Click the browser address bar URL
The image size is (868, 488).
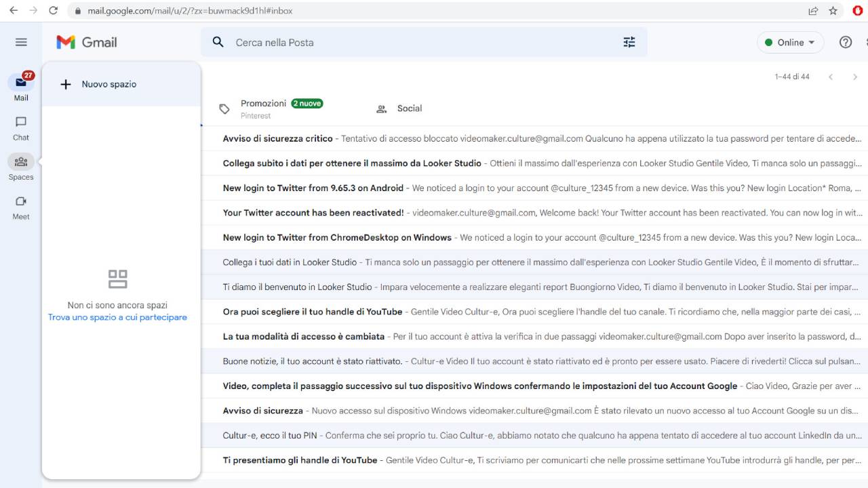click(x=190, y=11)
